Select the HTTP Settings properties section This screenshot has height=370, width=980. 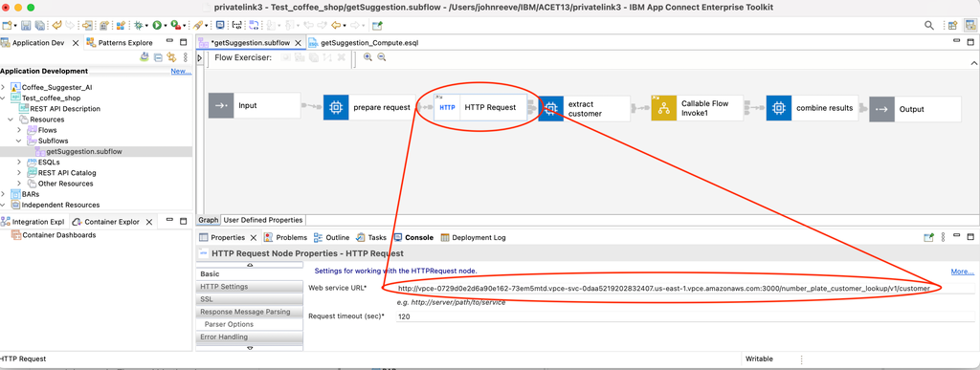coord(250,287)
